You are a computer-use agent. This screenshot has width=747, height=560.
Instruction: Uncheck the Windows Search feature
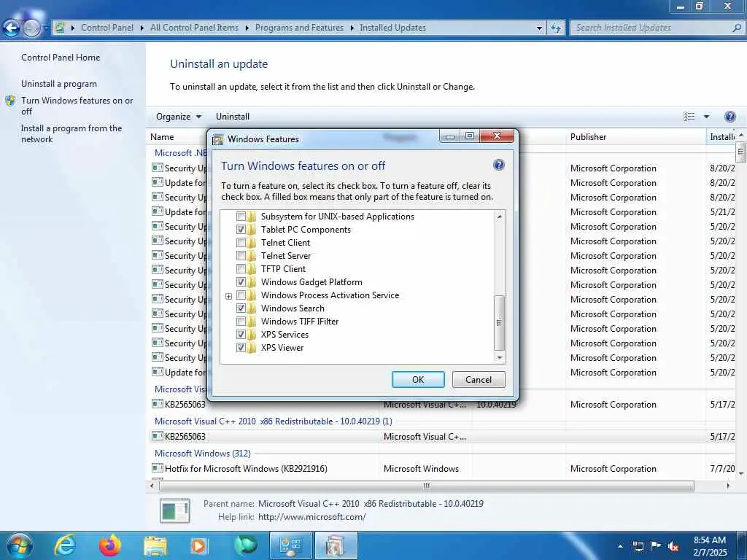coord(241,308)
